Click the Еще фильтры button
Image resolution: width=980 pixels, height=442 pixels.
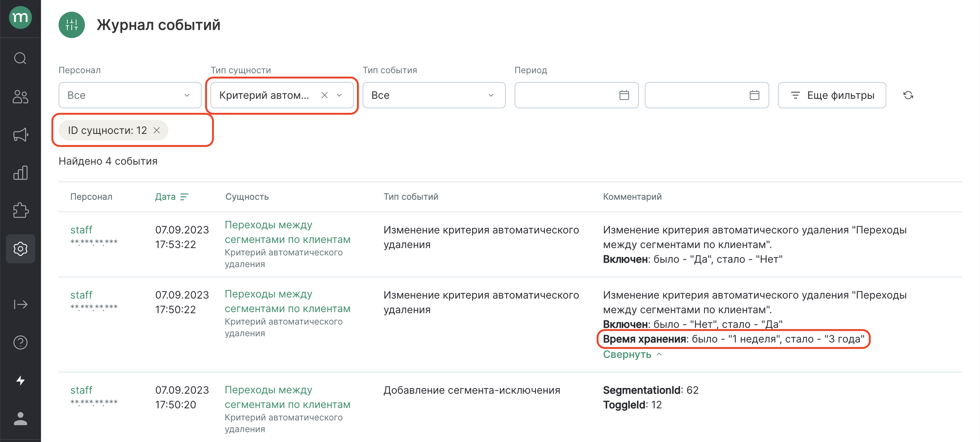(x=832, y=95)
